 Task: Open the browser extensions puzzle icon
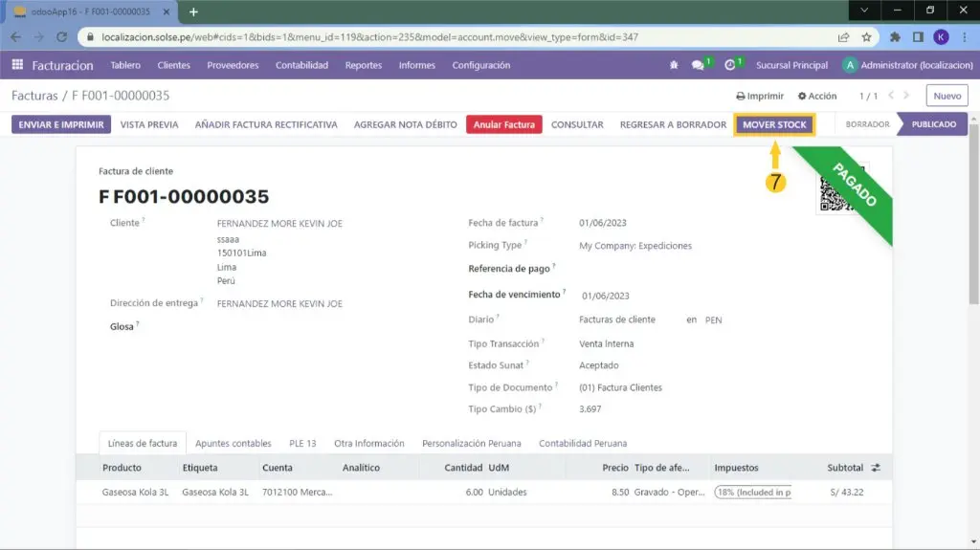click(x=895, y=37)
